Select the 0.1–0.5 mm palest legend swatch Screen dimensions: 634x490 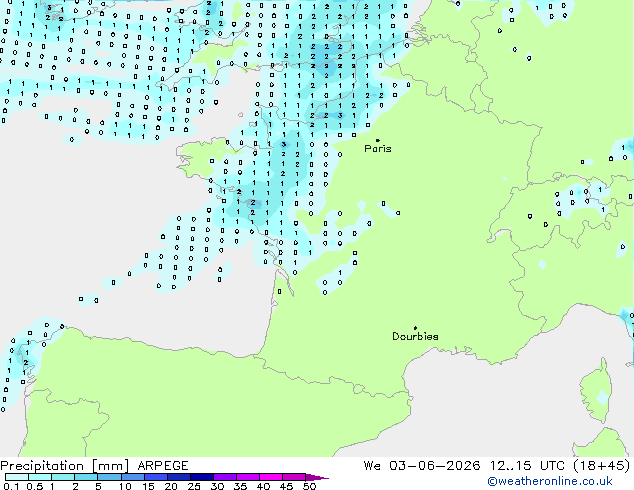click(x=17, y=477)
